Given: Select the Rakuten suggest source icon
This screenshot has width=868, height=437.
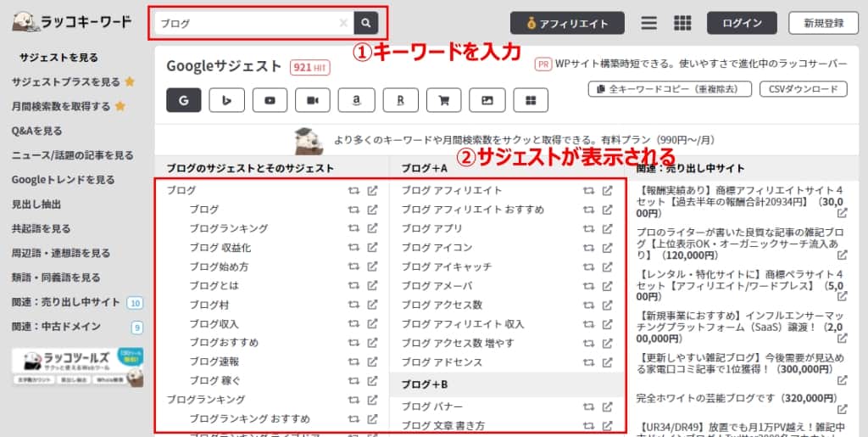Looking at the screenshot, I should 400,100.
